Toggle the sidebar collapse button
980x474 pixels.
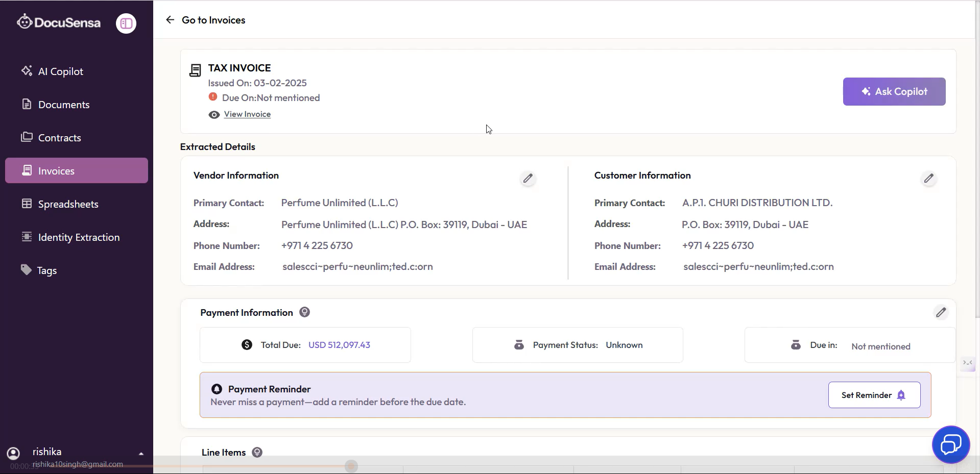126,23
